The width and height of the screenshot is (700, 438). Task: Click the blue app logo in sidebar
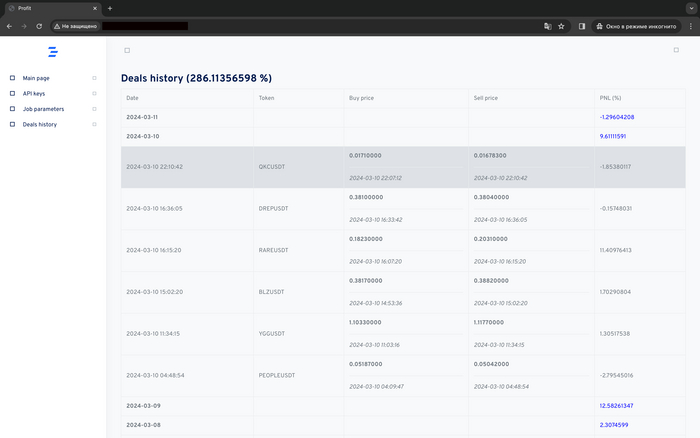(x=52, y=51)
